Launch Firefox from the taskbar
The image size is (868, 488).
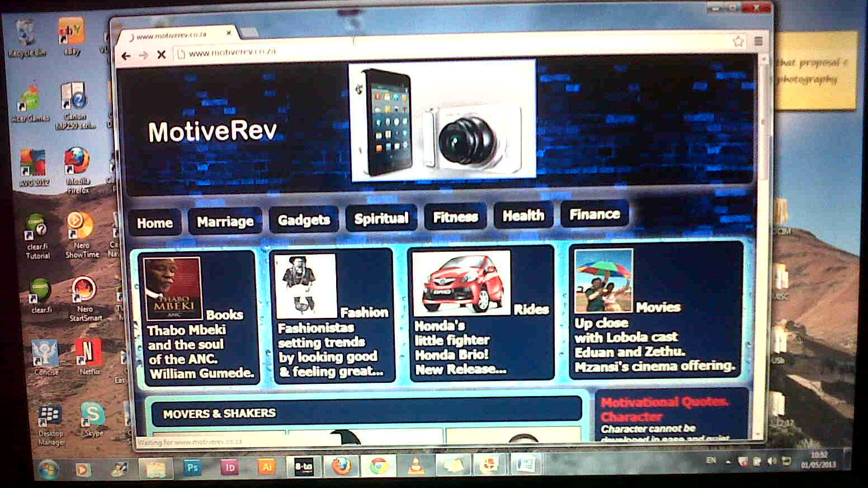(342, 466)
